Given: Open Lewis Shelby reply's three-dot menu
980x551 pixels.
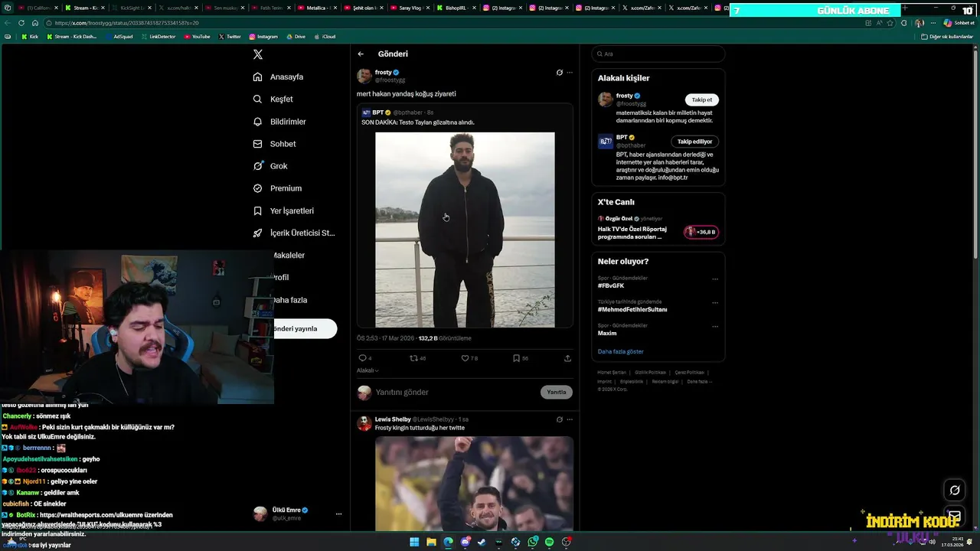Looking at the screenshot, I should (570, 419).
